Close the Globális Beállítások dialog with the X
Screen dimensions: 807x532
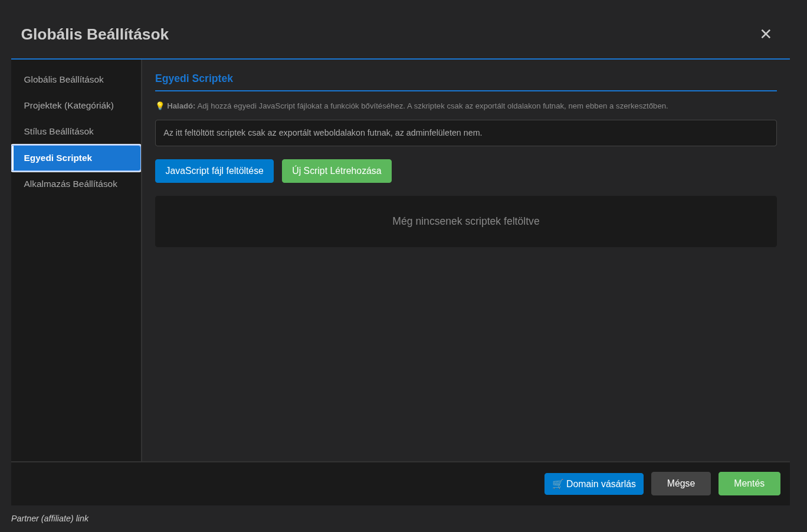[x=766, y=34]
